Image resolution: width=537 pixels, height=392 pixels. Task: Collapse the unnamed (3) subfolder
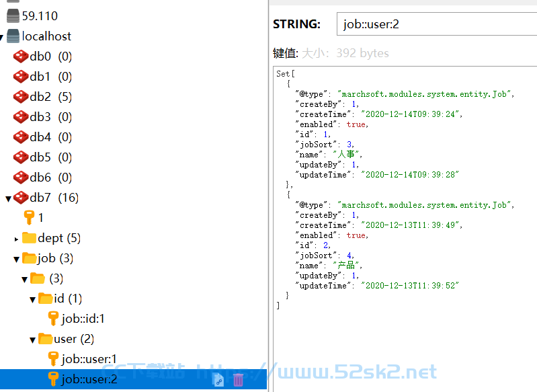pyautogui.click(x=25, y=280)
